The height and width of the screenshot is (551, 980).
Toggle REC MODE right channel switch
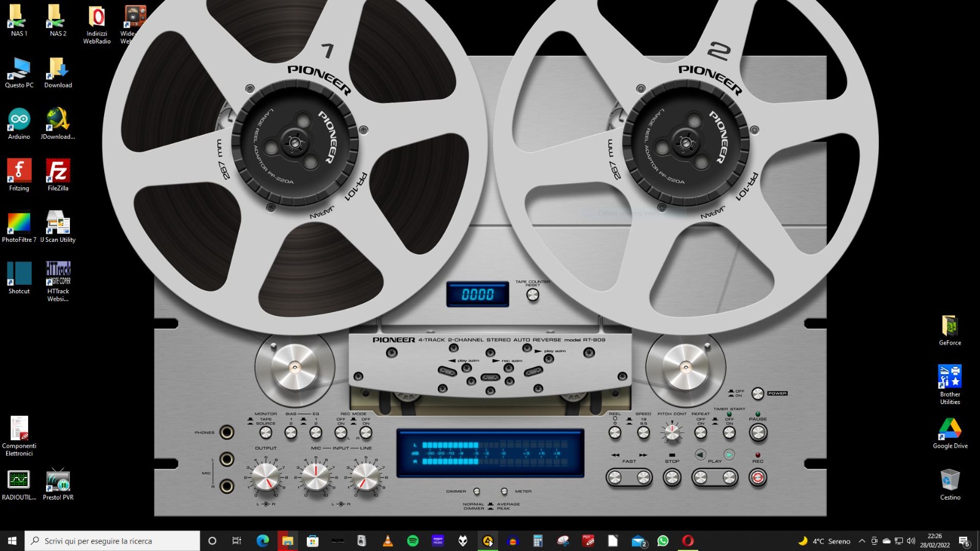(x=366, y=433)
